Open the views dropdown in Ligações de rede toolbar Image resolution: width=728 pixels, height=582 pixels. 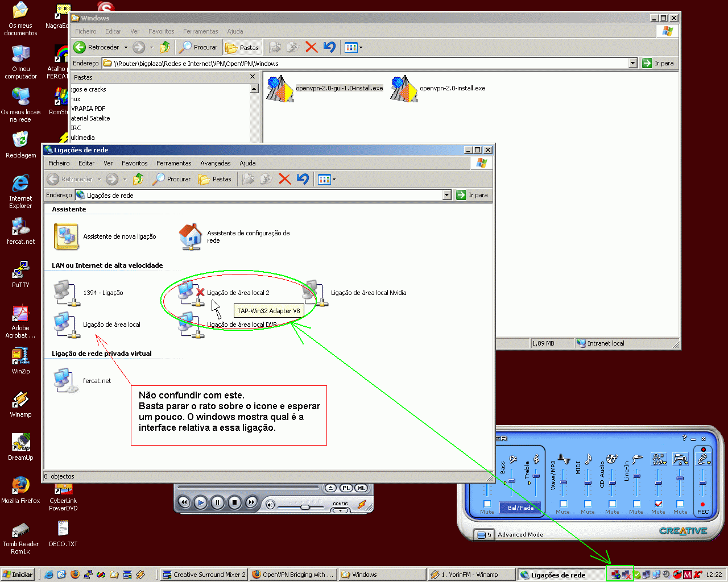(x=334, y=180)
